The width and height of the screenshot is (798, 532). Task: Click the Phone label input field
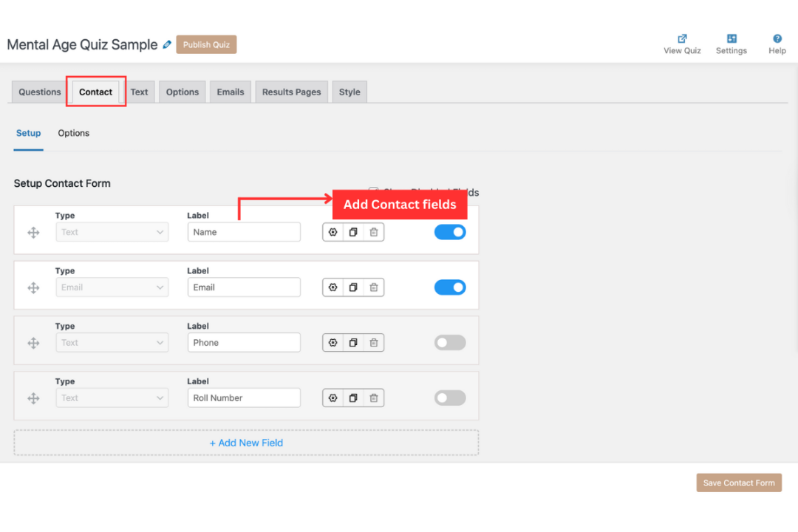244,343
